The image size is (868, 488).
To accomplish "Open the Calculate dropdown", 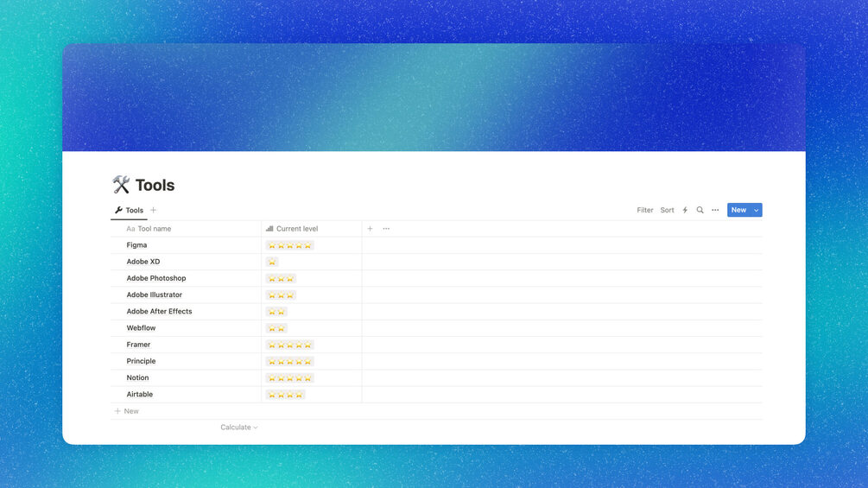I will [x=239, y=428].
